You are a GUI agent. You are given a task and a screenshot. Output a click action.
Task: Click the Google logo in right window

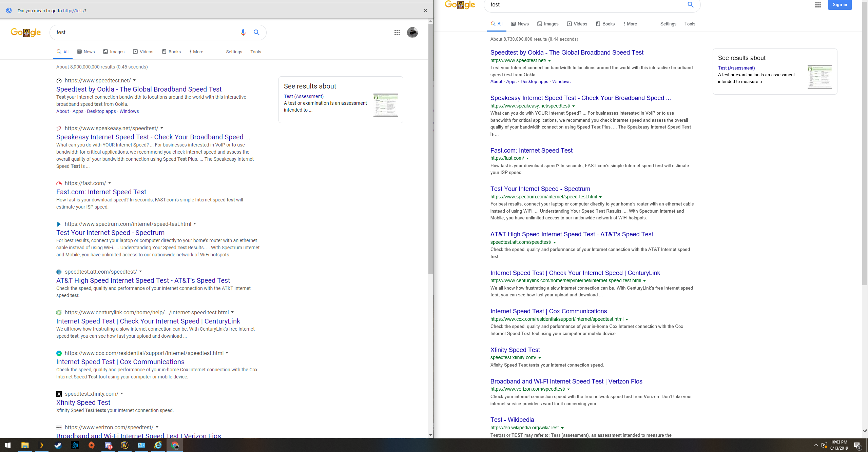pos(460,5)
